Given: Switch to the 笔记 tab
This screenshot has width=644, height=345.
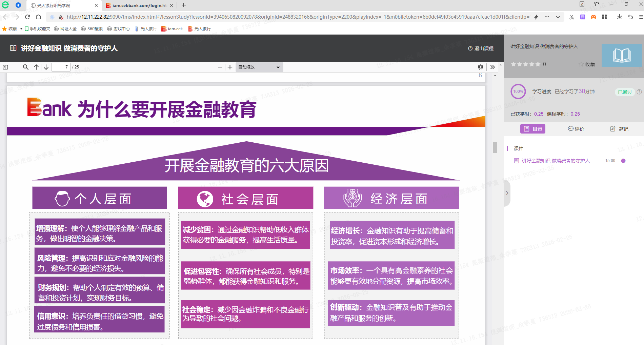Looking at the screenshot, I should 619,129.
